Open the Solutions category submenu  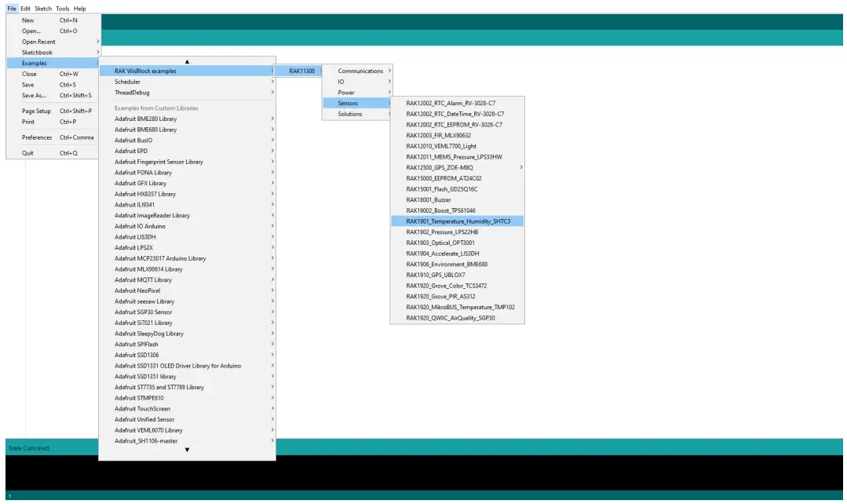[357, 114]
